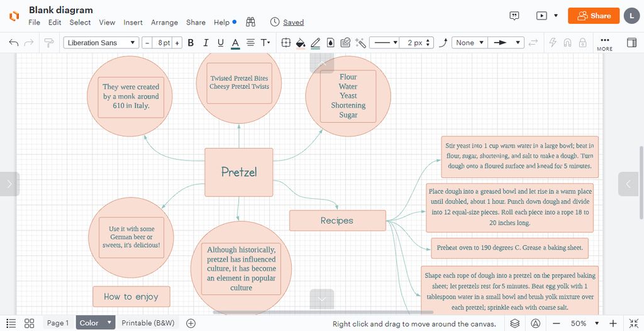Click the lightning action icon

(553, 43)
